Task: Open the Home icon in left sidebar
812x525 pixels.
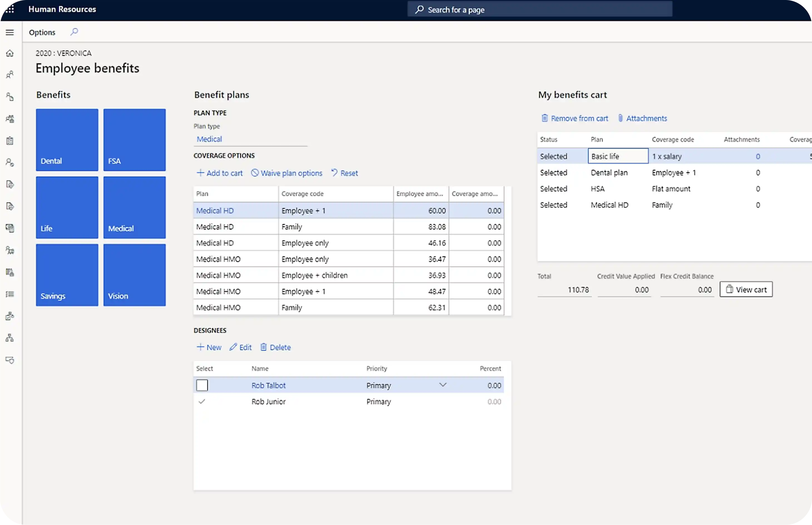Action: [10, 53]
